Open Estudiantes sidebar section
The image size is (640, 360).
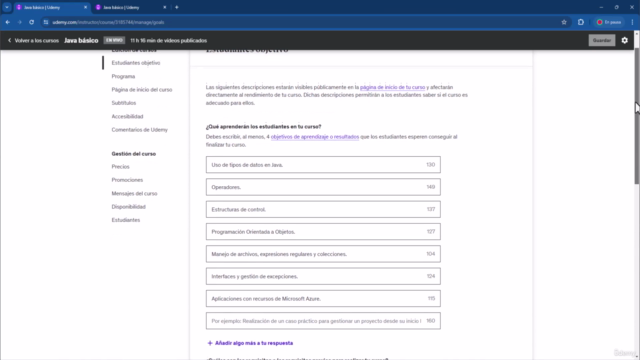126,220
